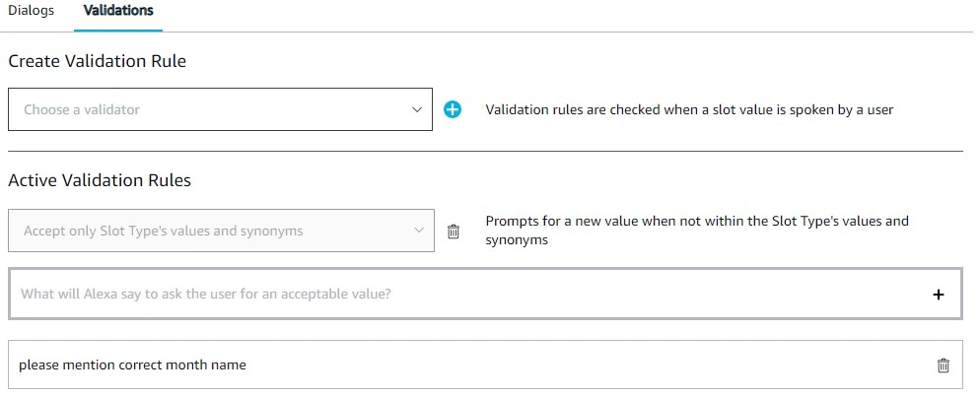Viewport: 980px width, 398px height.
Task: Click the 'Prompts for a new value' description
Action: [697, 230]
